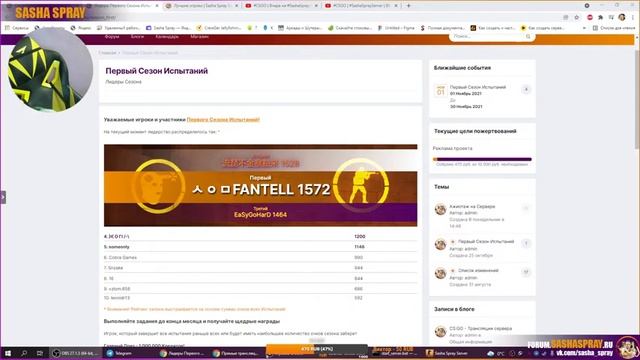Viewport: 640px width, 360px height.
Task: Click reply counter of Список изменений topic
Action: point(526,272)
